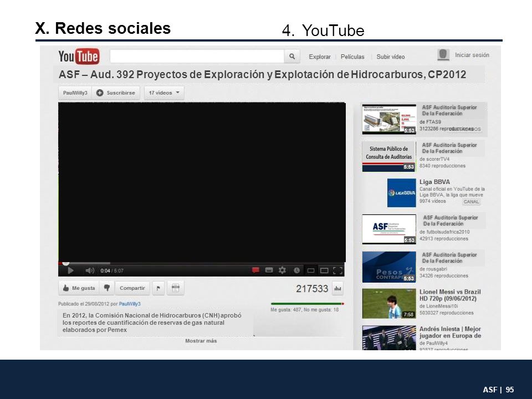Toggle red annotations icon in player
This screenshot has width=532, height=399.
(255, 270)
